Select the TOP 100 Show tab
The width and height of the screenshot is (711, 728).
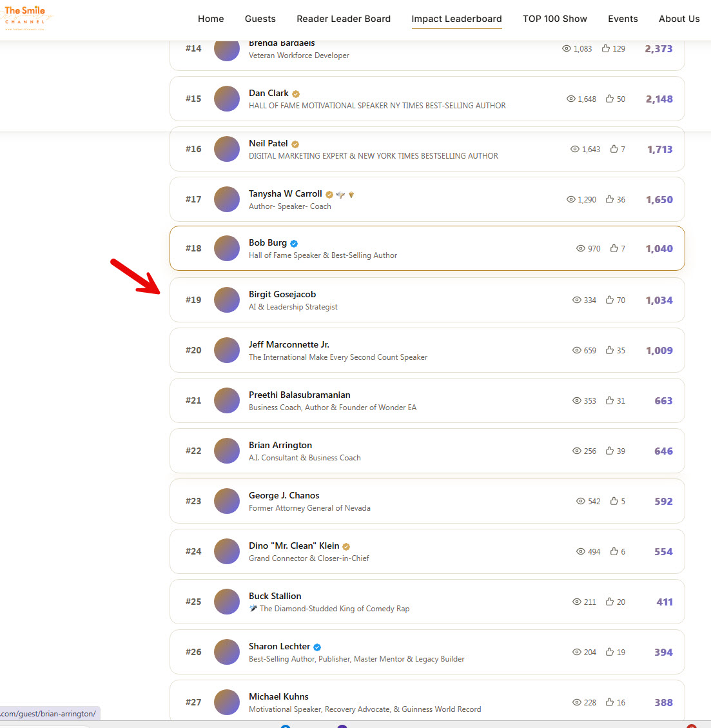555,19
